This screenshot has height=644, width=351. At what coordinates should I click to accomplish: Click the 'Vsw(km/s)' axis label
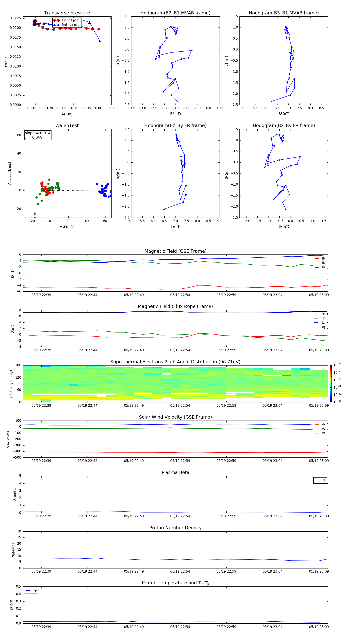pos(8,439)
